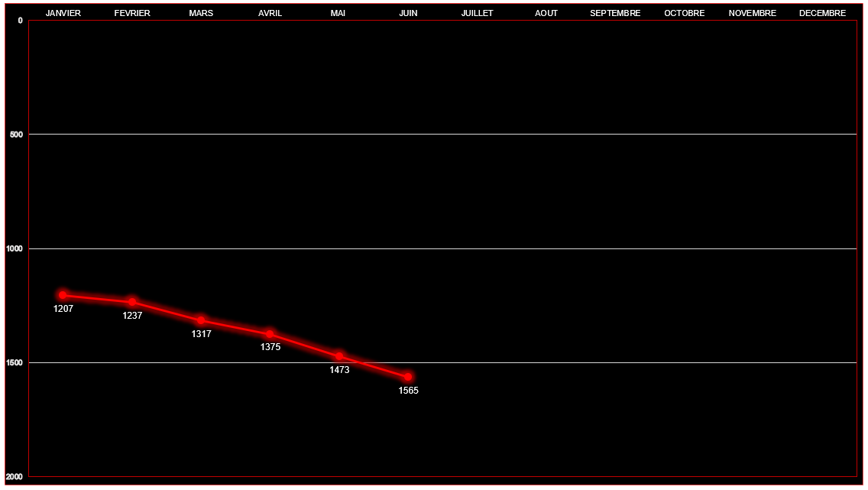Select the AVRIL data point marker
868x490 pixels.
270,334
